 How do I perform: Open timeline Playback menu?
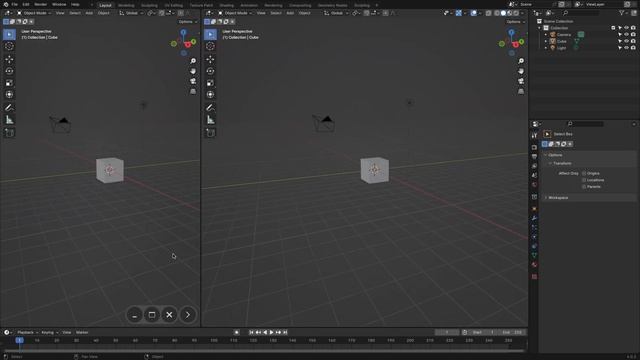pos(27,332)
